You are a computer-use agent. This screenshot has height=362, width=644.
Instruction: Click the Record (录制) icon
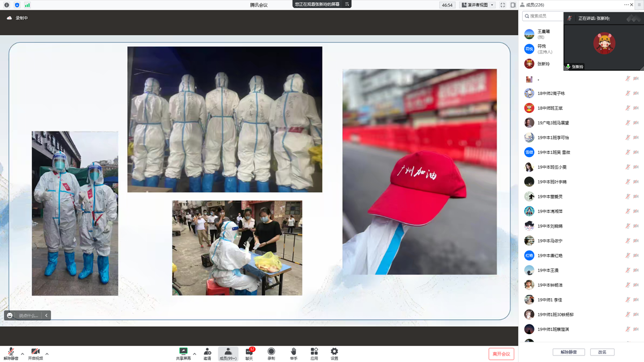coord(271,353)
